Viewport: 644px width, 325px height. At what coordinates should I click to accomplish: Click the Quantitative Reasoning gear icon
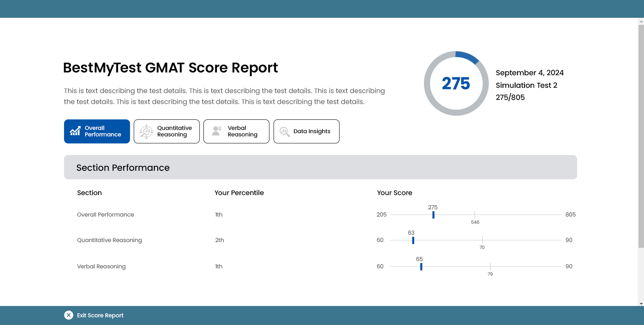(146, 132)
